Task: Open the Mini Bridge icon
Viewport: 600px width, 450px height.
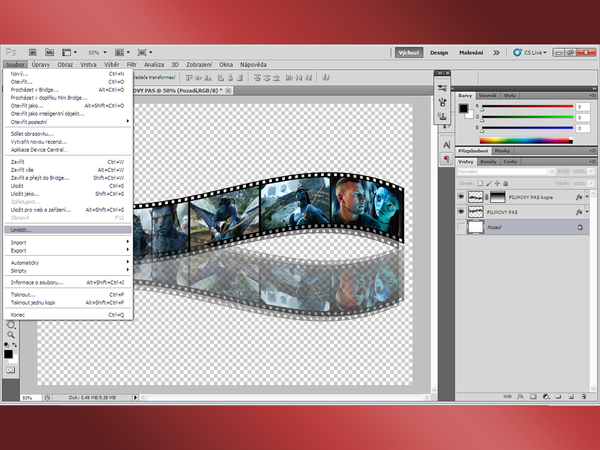Action: pyautogui.click(x=49, y=52)
